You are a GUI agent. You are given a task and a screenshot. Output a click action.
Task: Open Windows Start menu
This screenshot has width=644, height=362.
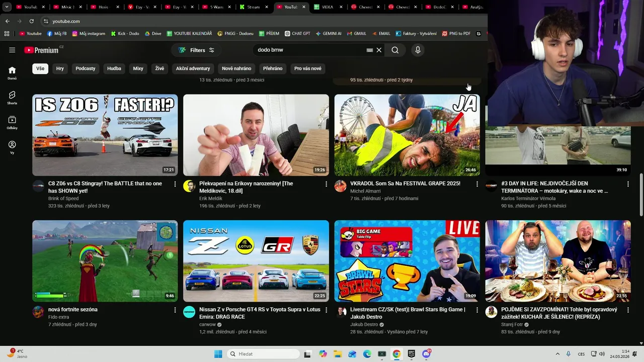click(218, 354)
